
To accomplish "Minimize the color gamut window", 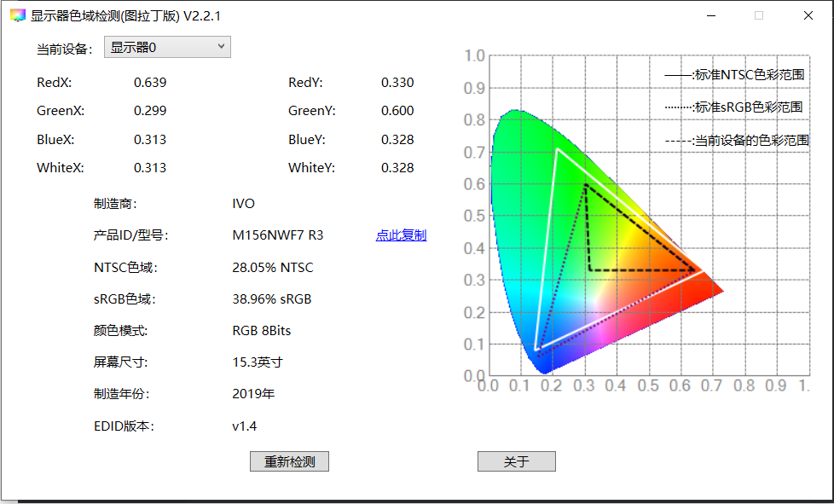I will (x=710, y=15).
